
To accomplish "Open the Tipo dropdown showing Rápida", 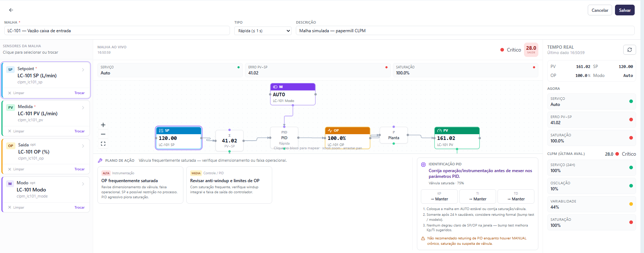I will click(x=263, y=31).
